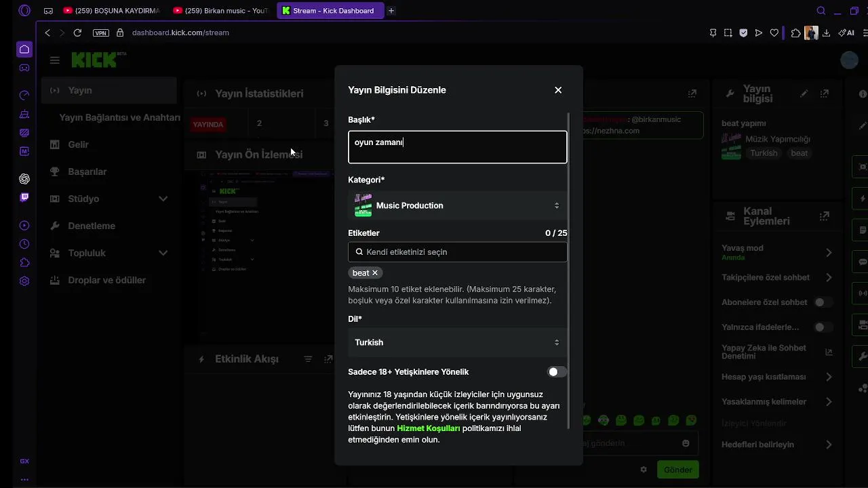Open ChatGPT icon in Opera sidebar
Screen dimensions: 868x488
click(24, 179)
